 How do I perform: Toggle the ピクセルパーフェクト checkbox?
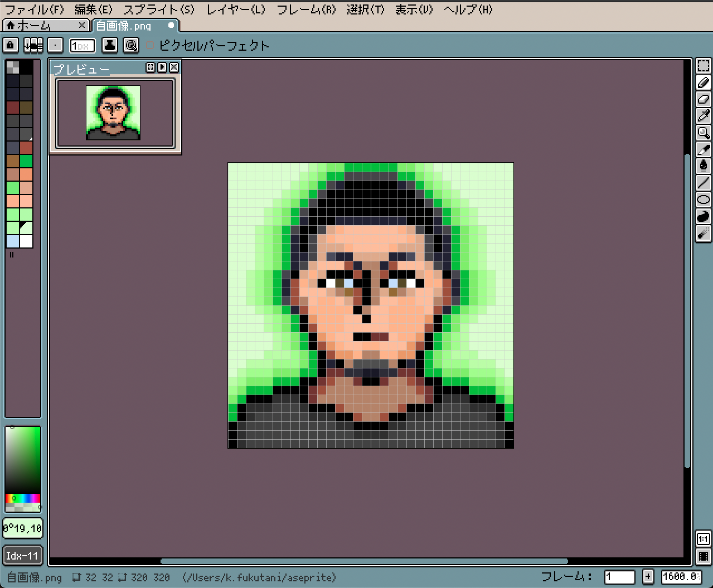pyautogui.click(x=150, y=45)
